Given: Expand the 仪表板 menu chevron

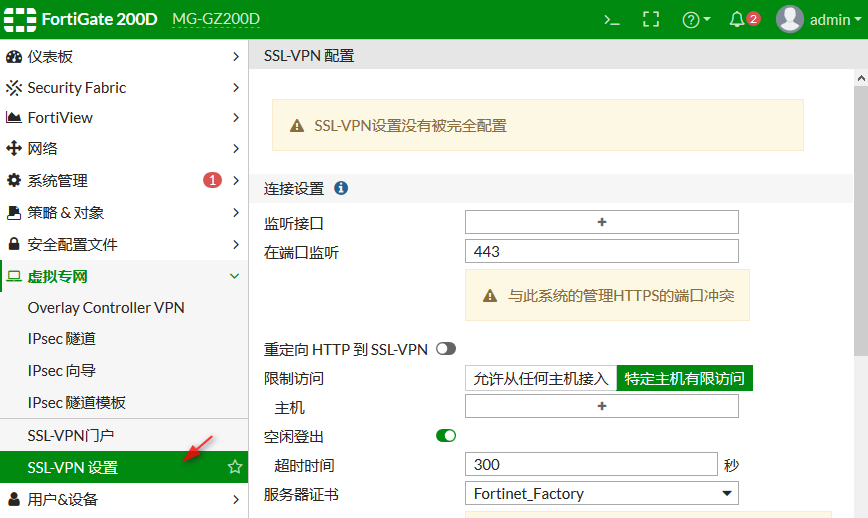Looking at the screenshot, I should (236, 56).
